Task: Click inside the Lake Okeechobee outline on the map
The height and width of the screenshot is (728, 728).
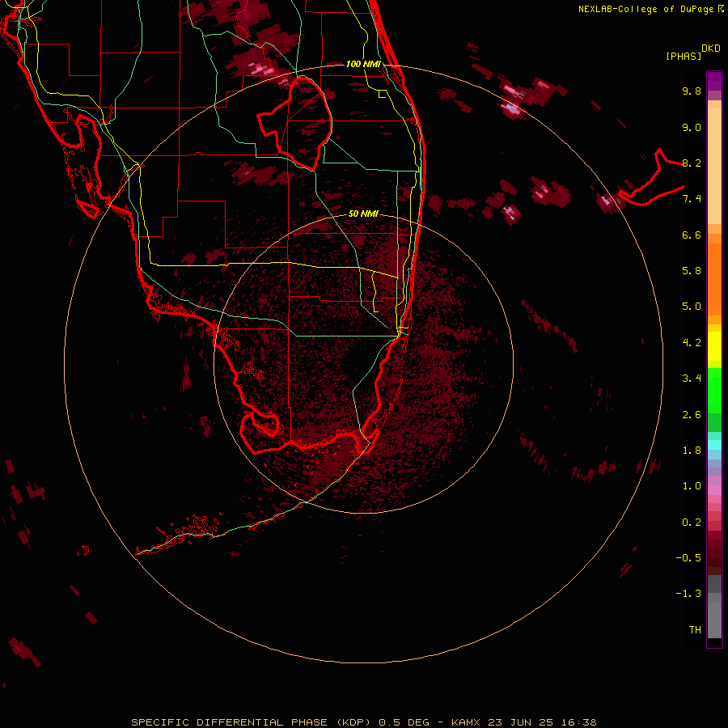Action: pyautogui.click(x=302, y=123)
